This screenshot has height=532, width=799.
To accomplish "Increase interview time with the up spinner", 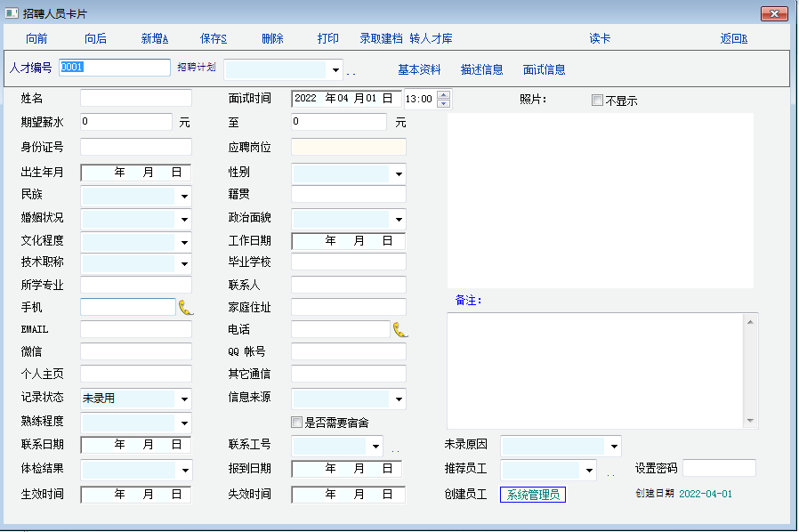I will pos(443,94).
